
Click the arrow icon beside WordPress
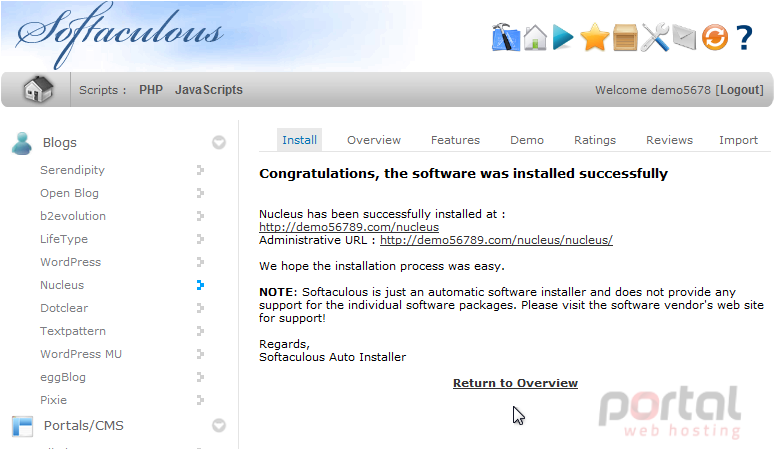(x=200, y=262)
